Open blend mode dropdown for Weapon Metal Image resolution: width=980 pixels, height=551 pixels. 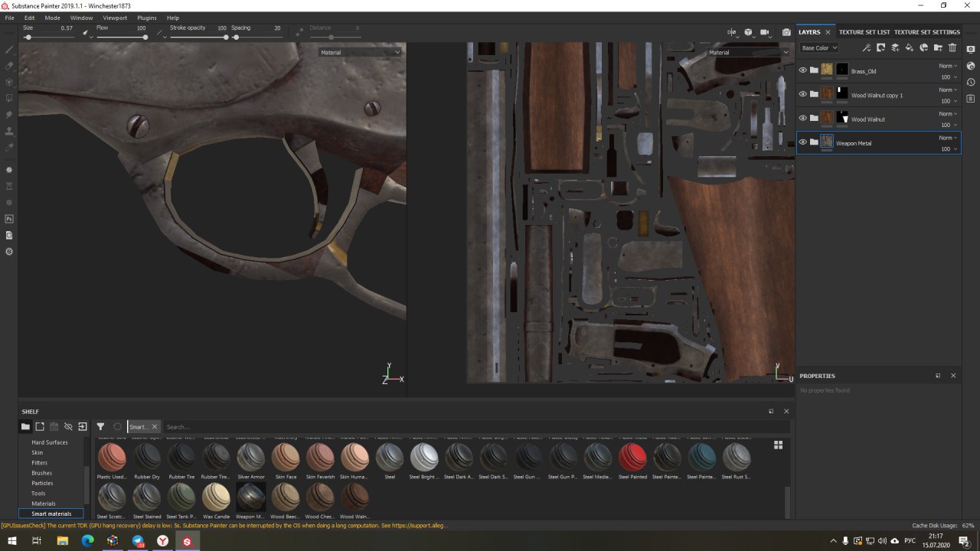[948, 138]
